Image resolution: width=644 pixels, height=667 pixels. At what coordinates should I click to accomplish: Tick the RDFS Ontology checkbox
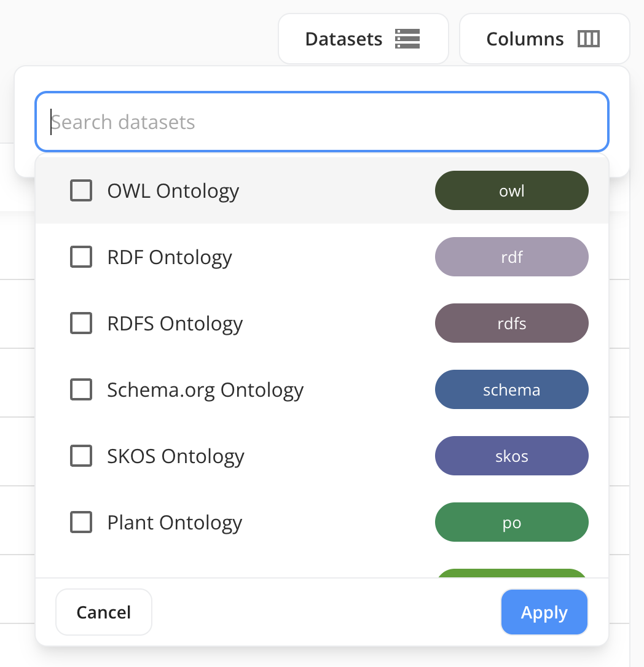point(81,323)
